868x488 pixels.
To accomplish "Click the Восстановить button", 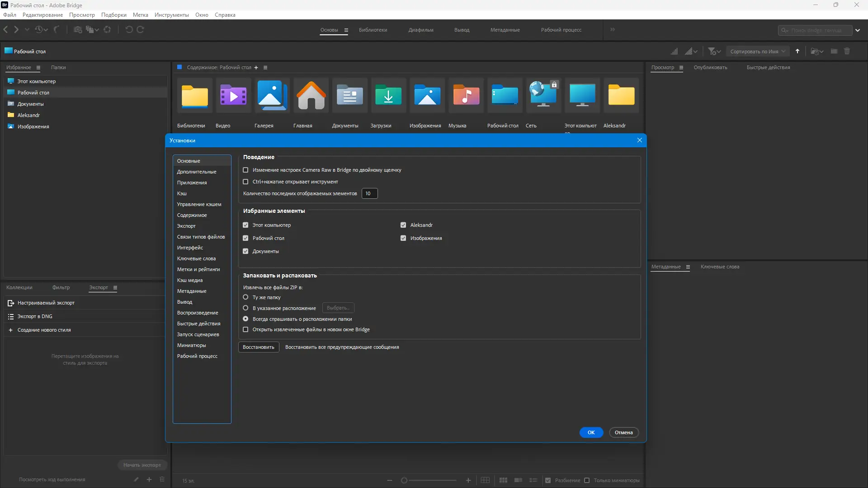I will 259,347.
